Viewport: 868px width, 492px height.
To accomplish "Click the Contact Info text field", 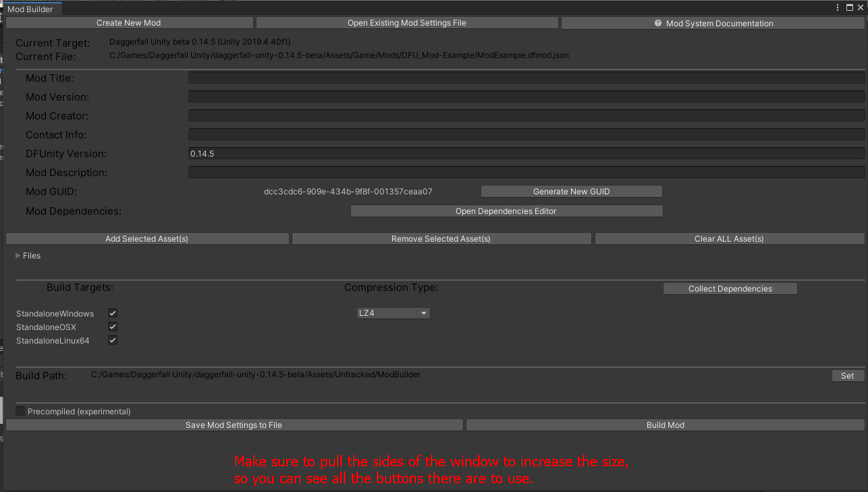I will [526, 135].
